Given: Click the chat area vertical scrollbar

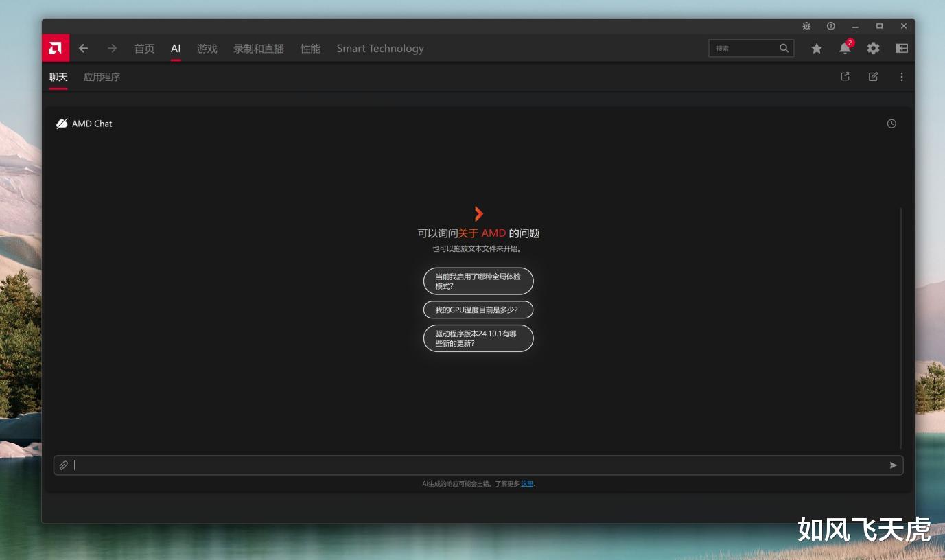Looking at the screenshot, I should 900,328.
